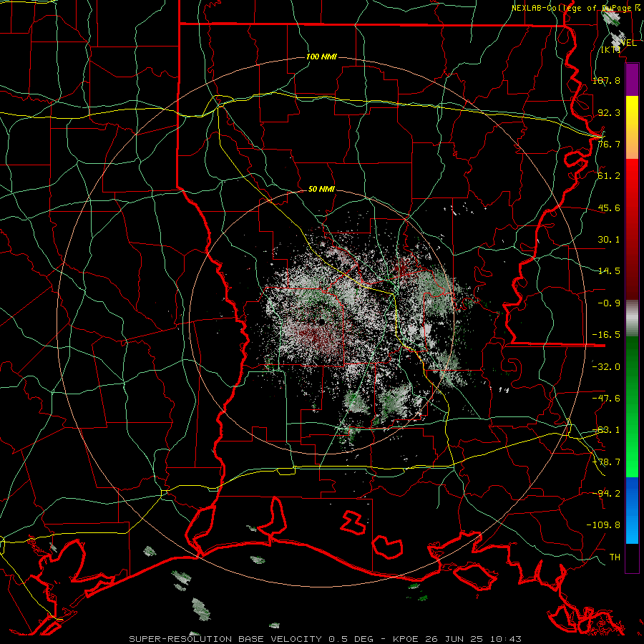The height and width of the screenshot is (644, 644).
Task: Pick the red segment of velocity color bar
Action: click(x=632, y=229)
